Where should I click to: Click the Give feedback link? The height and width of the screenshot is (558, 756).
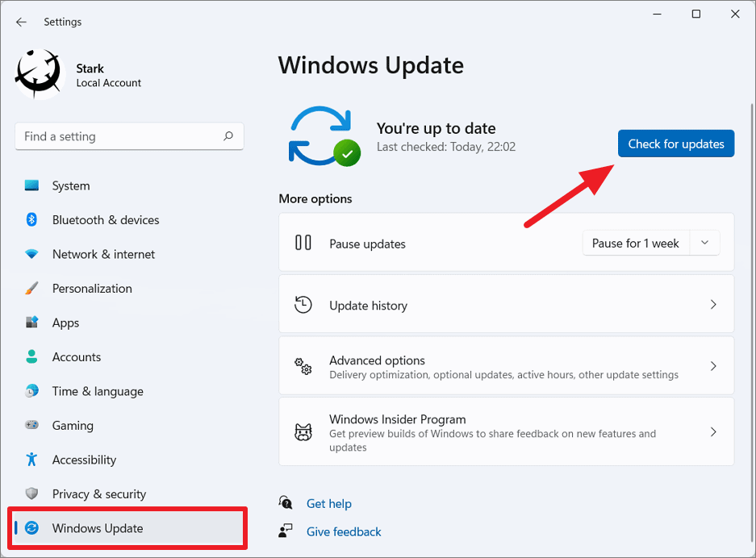click(344, 531)
